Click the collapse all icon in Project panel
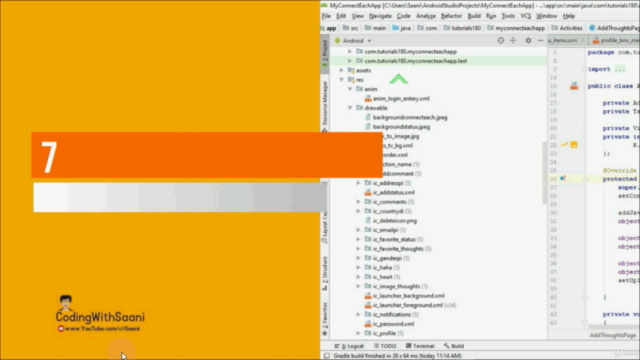The height and width of the screenshot is (360, 640). pos(513,40)
